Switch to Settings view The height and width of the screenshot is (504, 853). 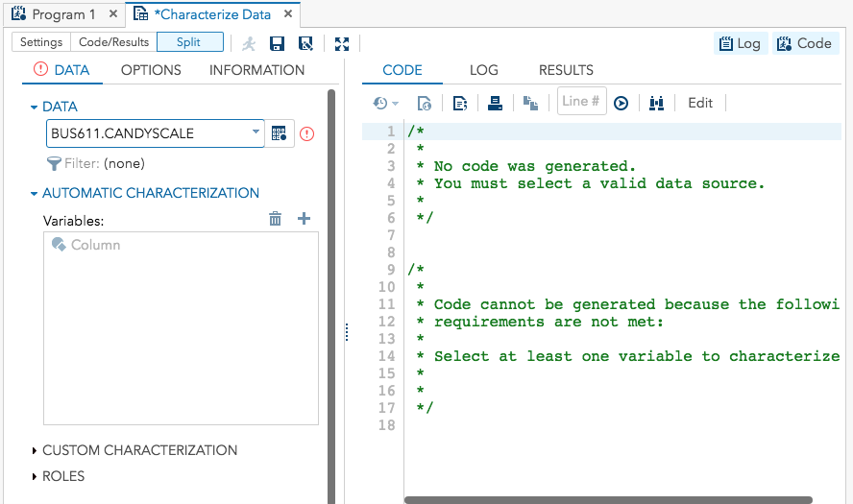41,42
